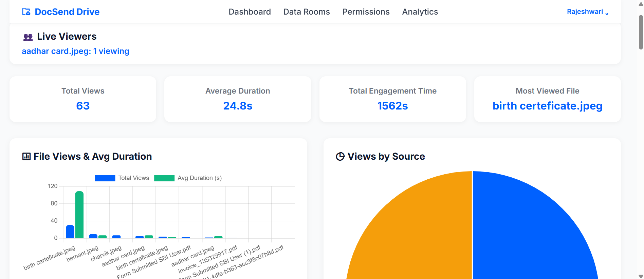
Task: Toggle the Avg Duration (s) legend item
Action: (188, 178)
